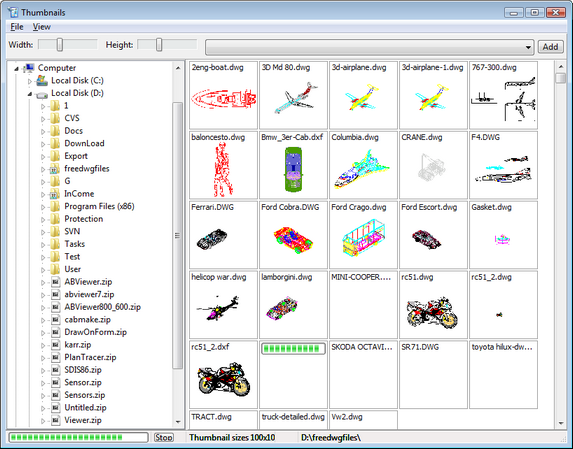Select the Bmw_3er-Cab.dxf thumbnail
The width and height of the screenshot is (573, 449).
[293, 165]
